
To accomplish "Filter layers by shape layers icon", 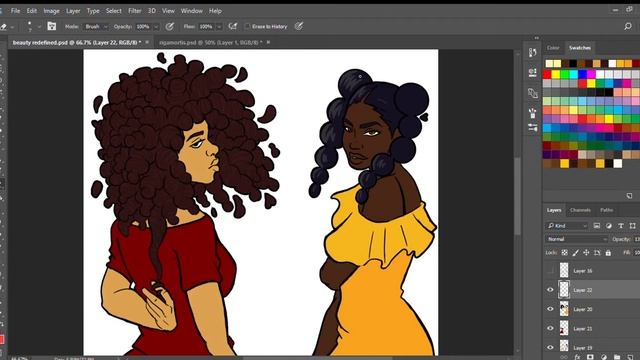I will 632,226.
